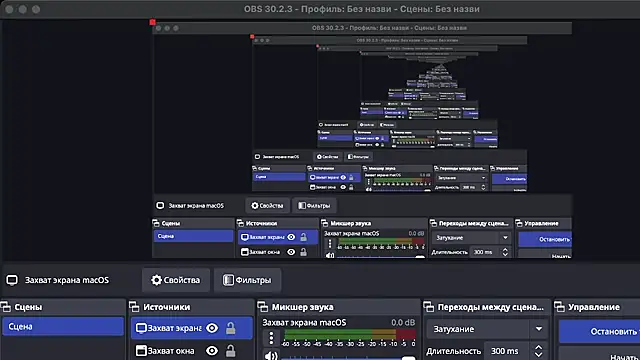Viewport: 640px width, 360px height.
Task: Click the Сцены panel title
Action: [28, 307]
